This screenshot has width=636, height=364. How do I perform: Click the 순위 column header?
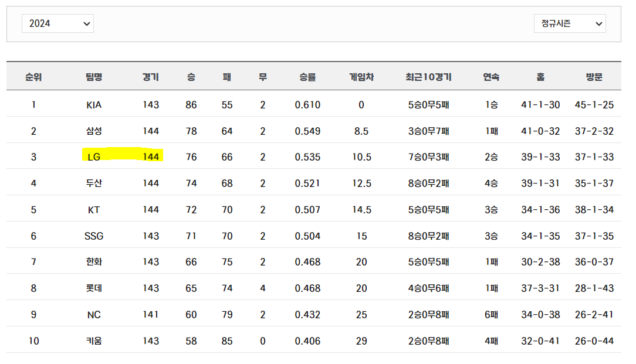point(33,77)
